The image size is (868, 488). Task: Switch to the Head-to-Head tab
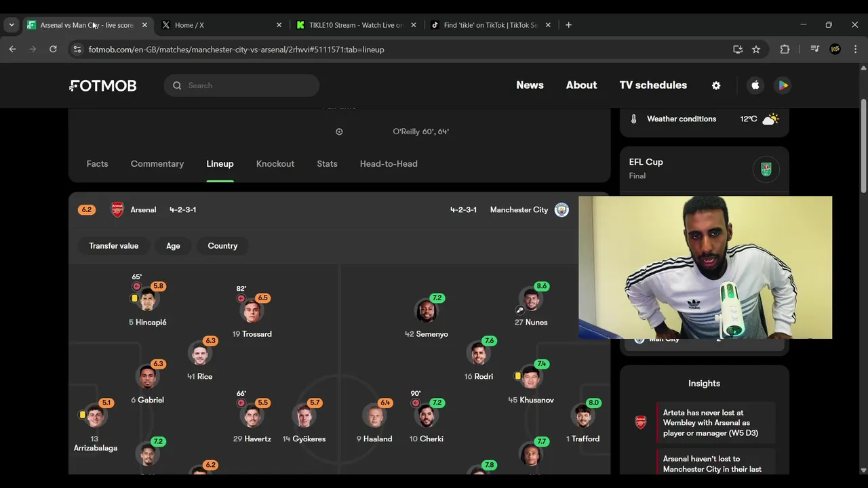coord(389,164)
